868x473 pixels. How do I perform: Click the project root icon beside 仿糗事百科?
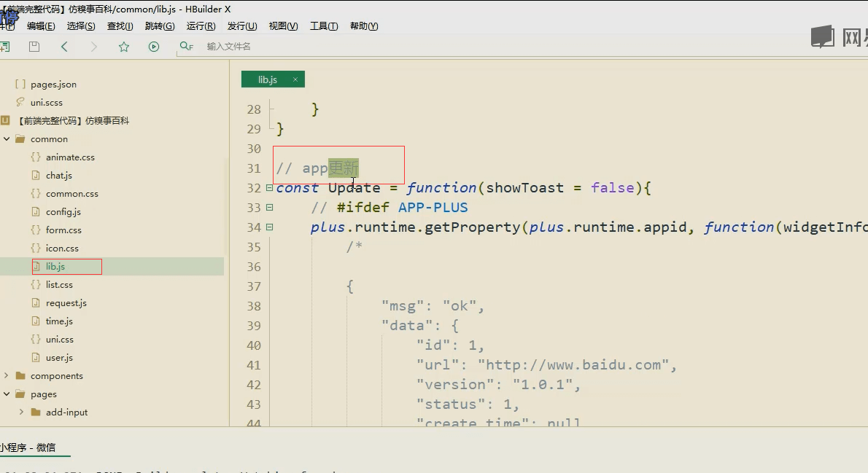(6, 120)
